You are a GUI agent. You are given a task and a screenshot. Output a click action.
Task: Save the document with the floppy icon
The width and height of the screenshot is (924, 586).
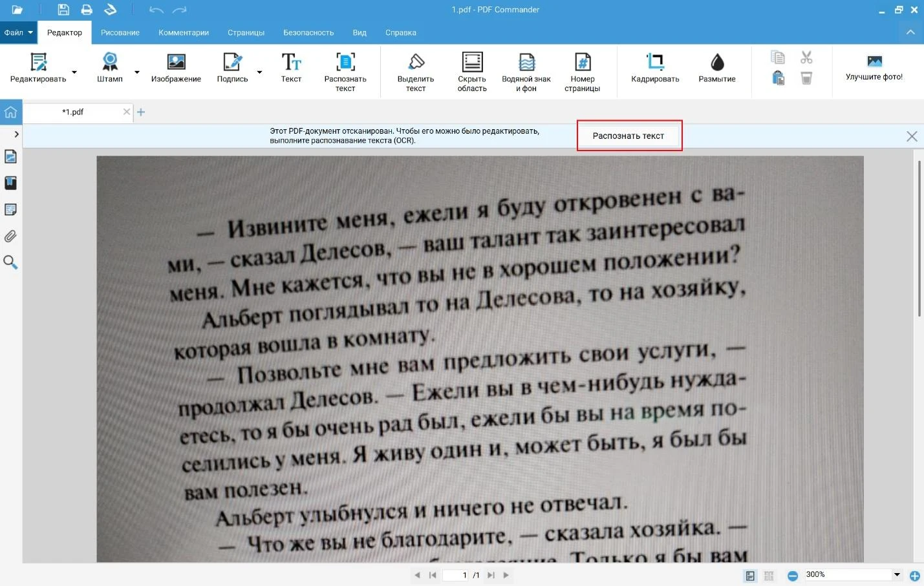[x=63, y=10]
